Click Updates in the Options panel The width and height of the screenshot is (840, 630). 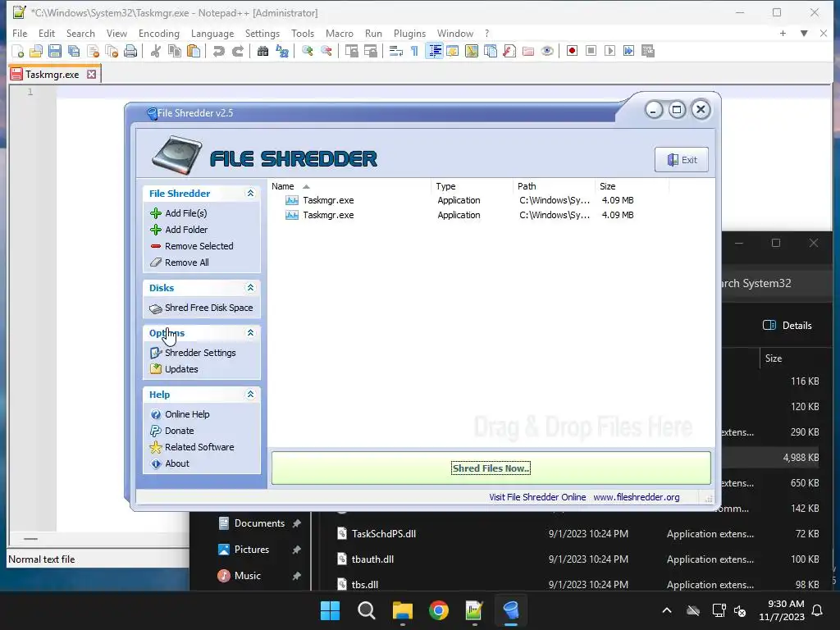[174, 369]
